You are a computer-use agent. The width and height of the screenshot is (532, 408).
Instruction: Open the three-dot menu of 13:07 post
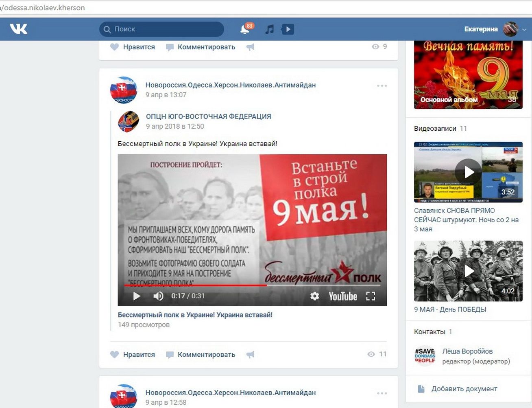click(382, 86)
